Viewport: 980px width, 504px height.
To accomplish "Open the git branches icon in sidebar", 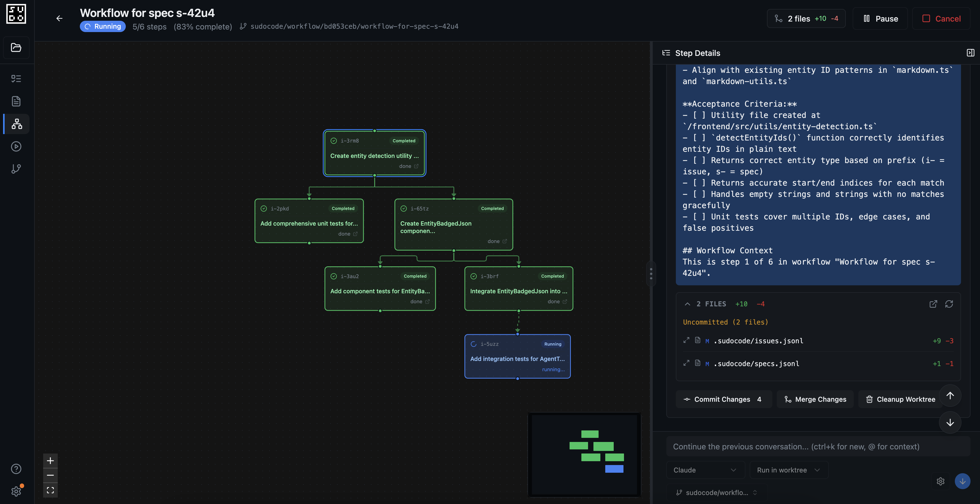I will click(16, 169).
